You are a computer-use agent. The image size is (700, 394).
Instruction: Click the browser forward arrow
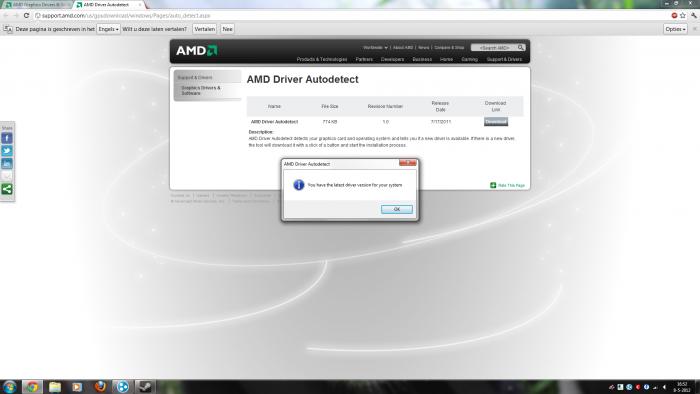point(16,16)
